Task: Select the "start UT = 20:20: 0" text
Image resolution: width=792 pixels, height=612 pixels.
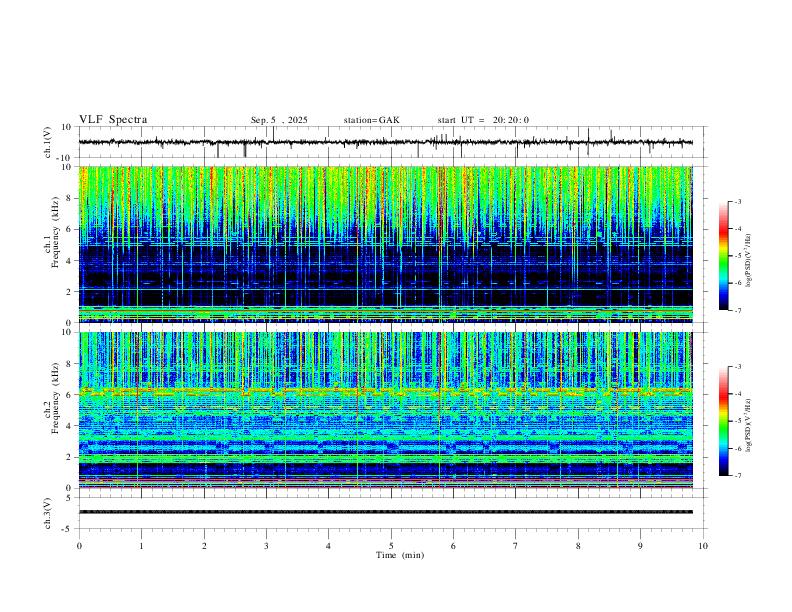Action: [483, 120]
